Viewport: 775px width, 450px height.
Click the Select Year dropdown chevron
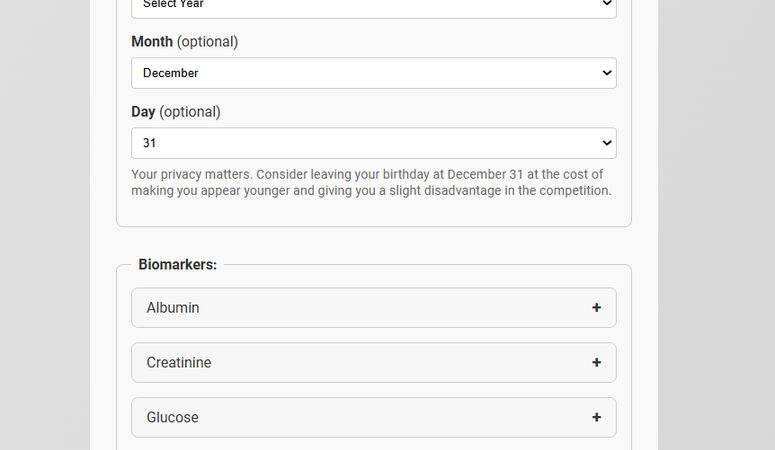(606, 5)
